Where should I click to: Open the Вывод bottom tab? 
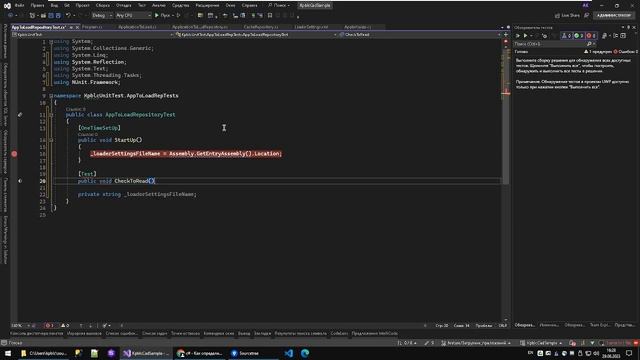(244, 333)
